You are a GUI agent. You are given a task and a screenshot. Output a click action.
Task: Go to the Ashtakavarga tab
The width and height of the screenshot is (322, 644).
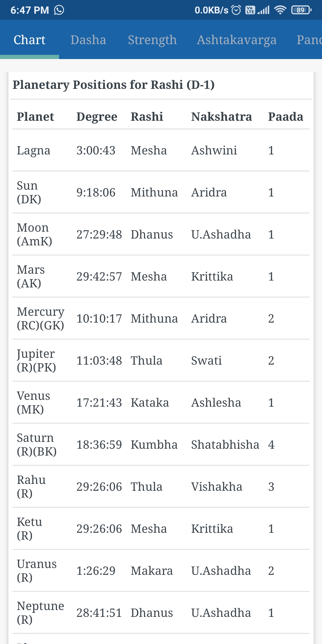pyautogui.click(x=237, y=40)
